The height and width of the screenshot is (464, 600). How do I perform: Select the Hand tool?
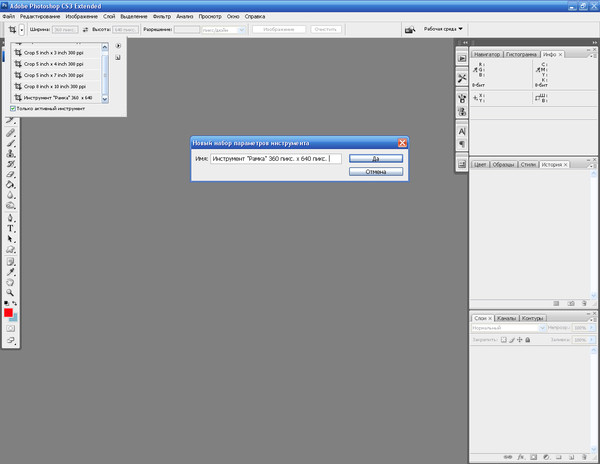(10, 283)
